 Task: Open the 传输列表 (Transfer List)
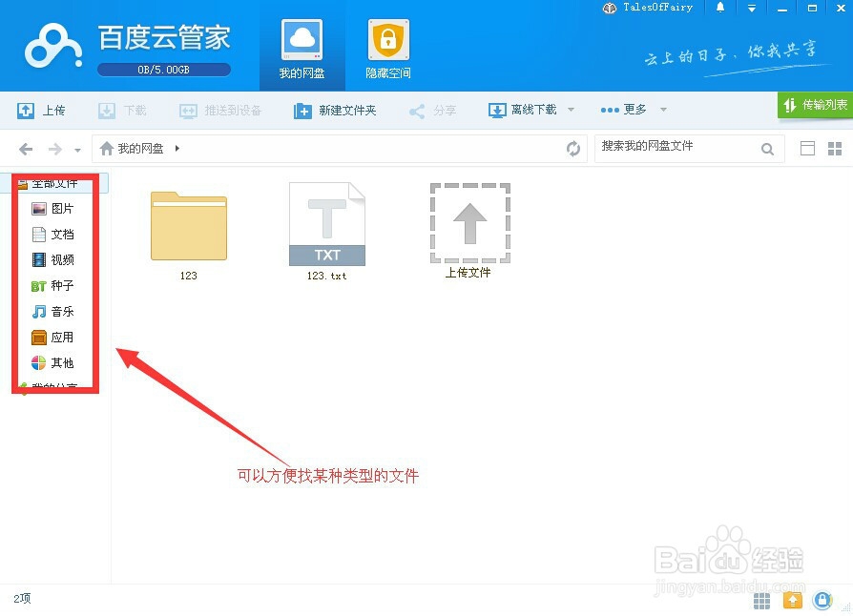[x=817, y=106]
